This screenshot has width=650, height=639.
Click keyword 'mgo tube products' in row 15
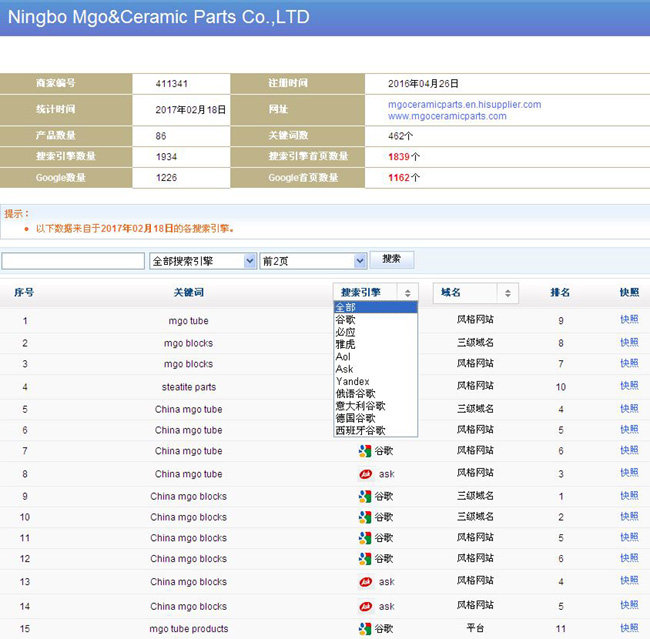point(189,629)
